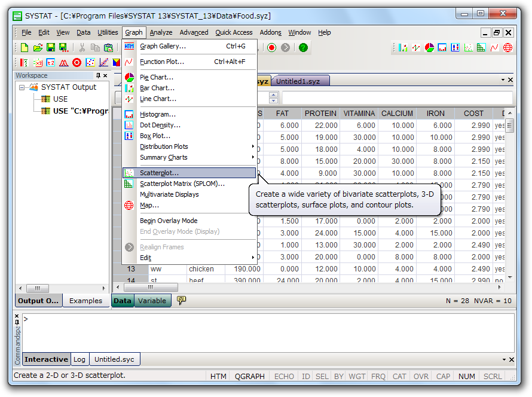Click the Copy toolbar icon
The width and height of the screenshot is (532, 397).
tap(95, 47)
